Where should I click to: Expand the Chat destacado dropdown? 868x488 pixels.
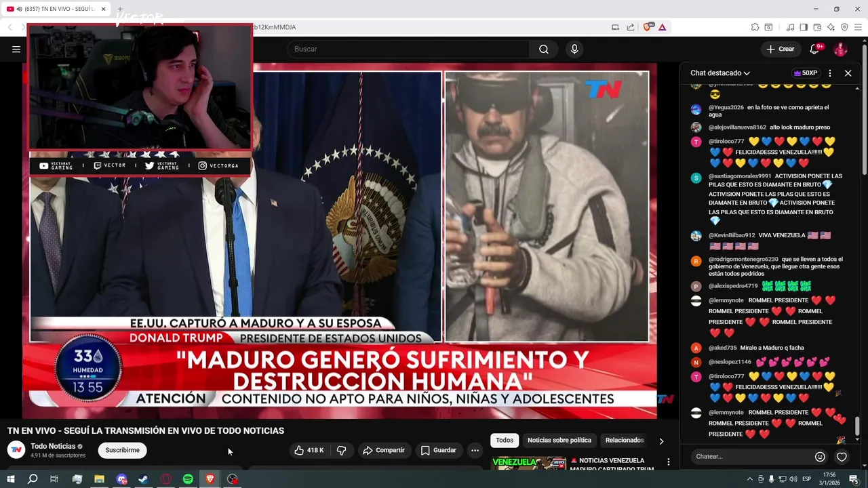720,73
